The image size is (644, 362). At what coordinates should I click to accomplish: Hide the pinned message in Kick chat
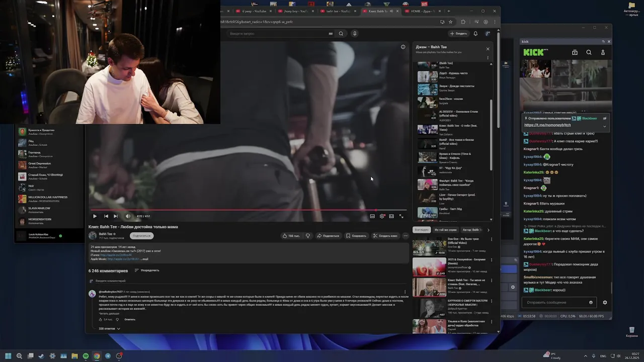pos(605,119)
